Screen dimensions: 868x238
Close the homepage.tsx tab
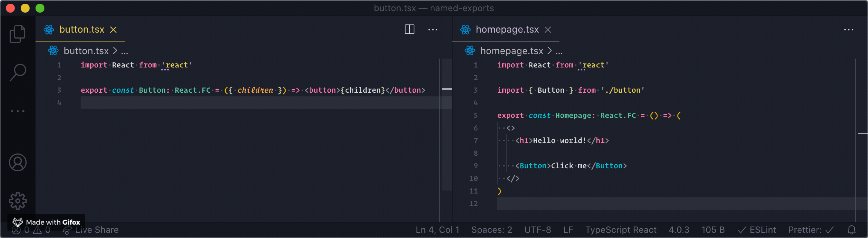[x=548, y=30]
